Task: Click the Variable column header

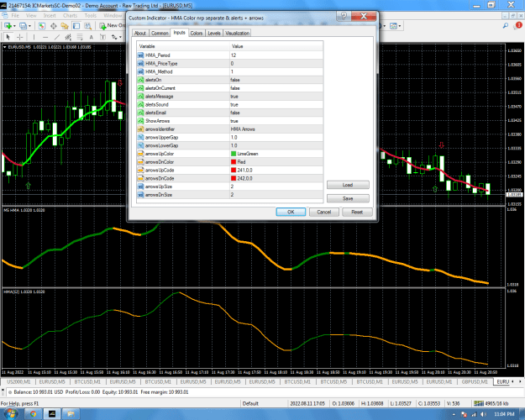Action: click(183, 46)
